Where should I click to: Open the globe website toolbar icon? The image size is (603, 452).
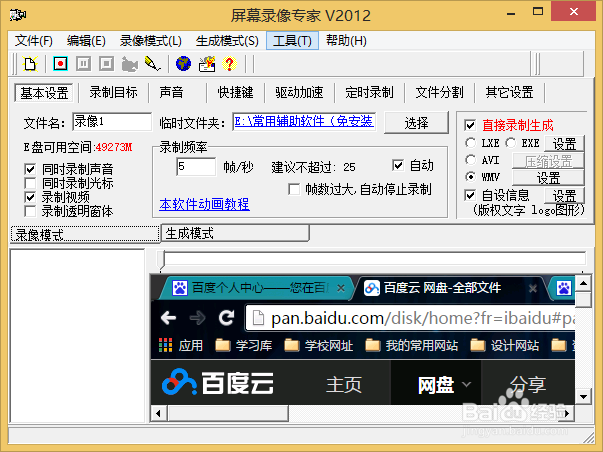click(x=183, y=63)
